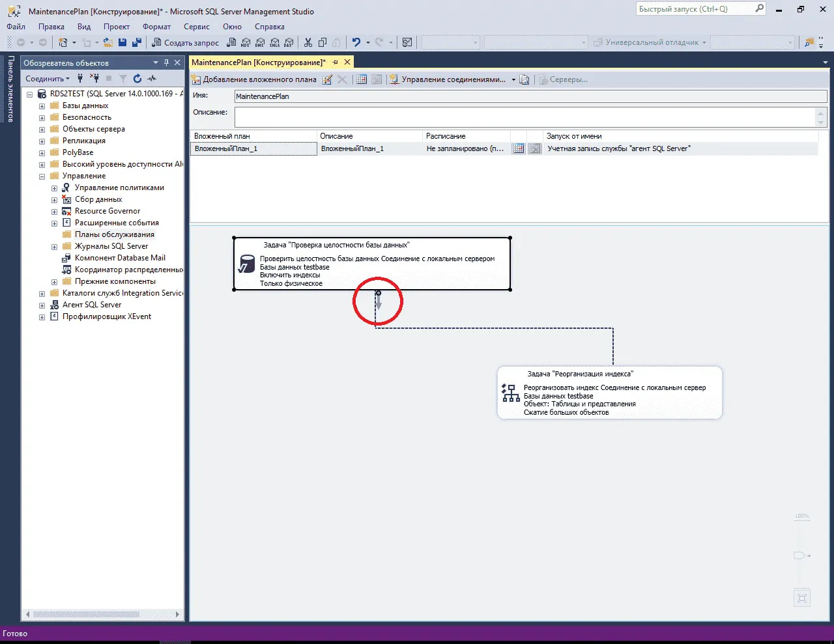Open the Формат menu
The height and width of the screenshot is (644, 834).
[x=156, y=27]
